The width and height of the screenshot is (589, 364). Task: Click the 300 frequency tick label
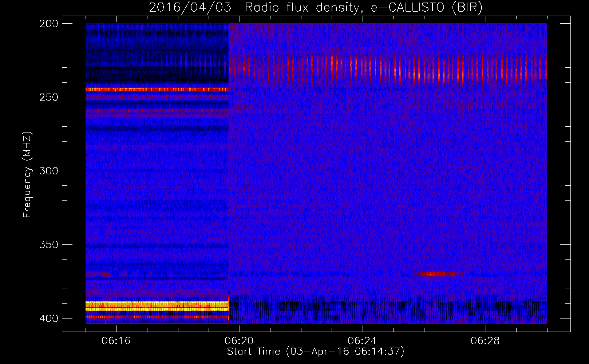click(49, 171)
